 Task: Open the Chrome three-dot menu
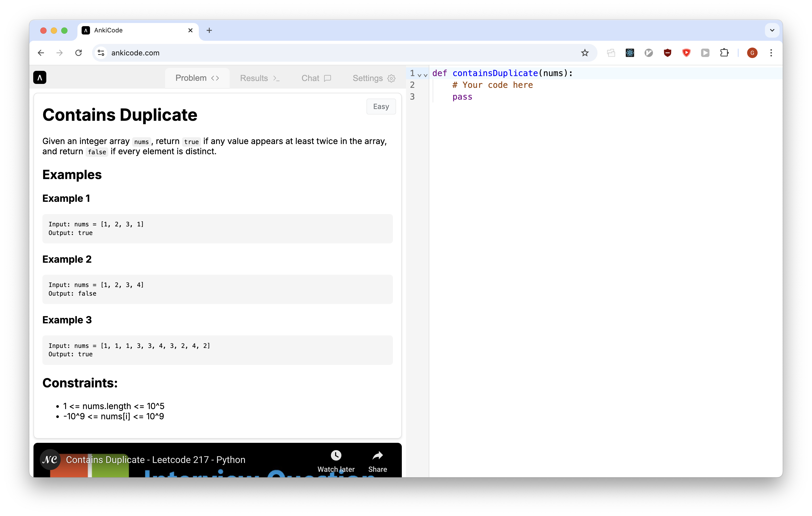click(771, 53)
